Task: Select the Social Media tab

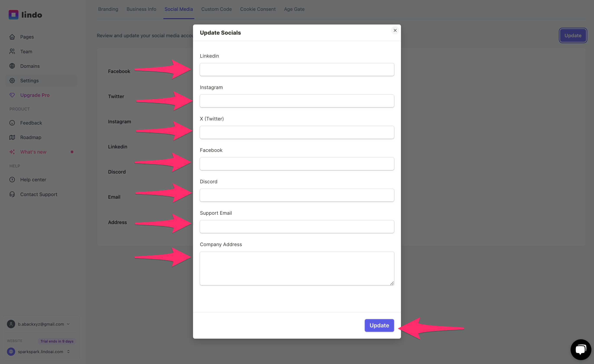Action: click(x=179, y=9)
